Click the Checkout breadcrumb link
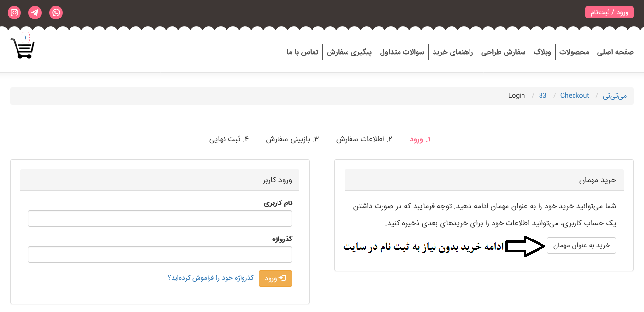This screenshot has width=644, height=312. pyautogui.click(x=574, y=95)
